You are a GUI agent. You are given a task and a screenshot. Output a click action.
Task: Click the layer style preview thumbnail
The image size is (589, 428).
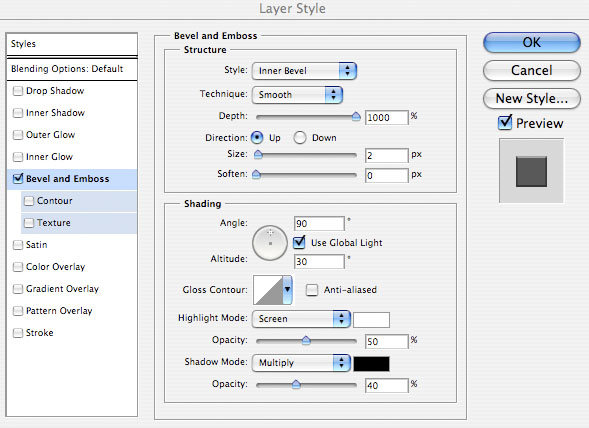coord(531,171)
